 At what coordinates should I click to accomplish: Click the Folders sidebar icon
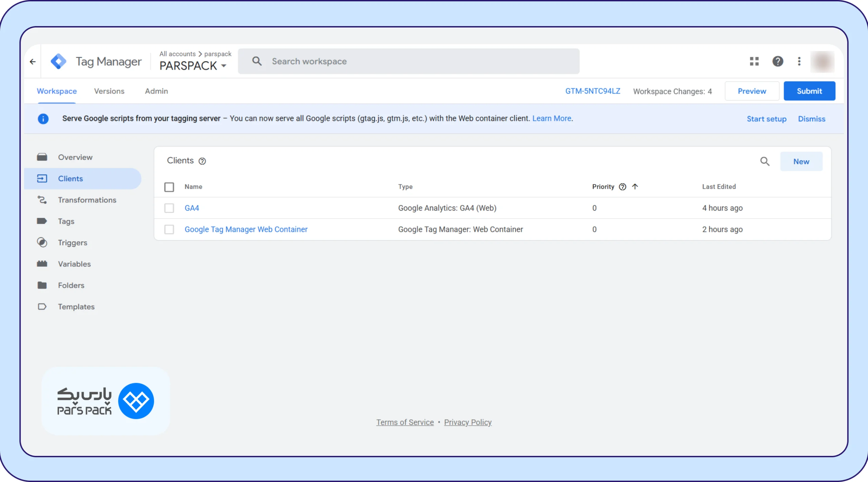42,285
